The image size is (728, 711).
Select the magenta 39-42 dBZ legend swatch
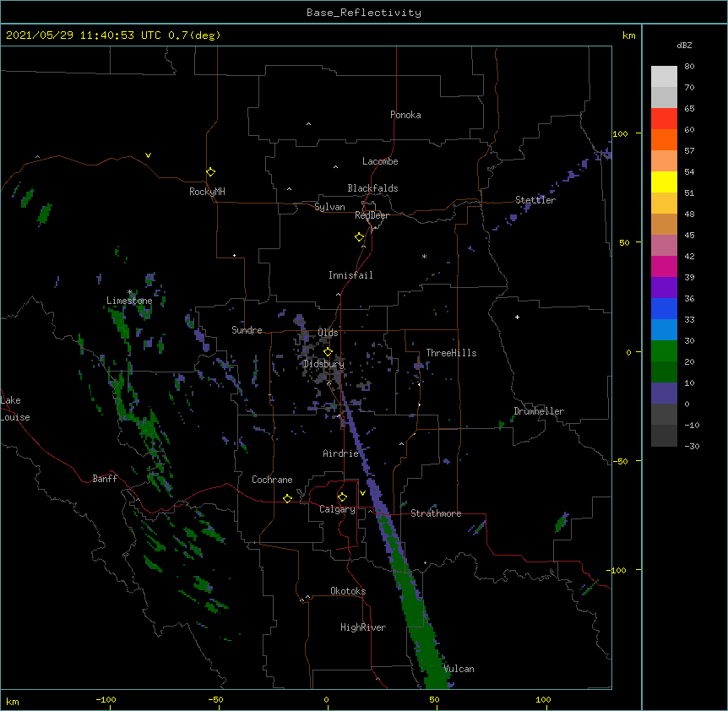pos(664,266)
